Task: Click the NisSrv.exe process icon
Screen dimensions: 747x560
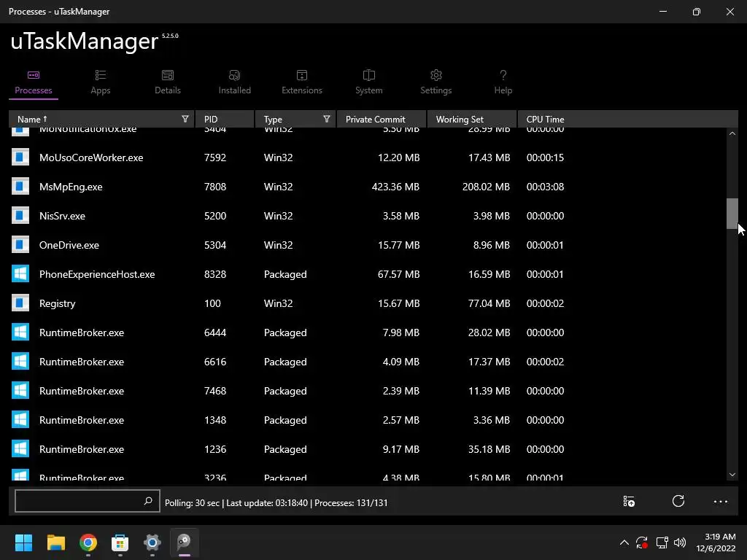Action: pyautogui.click(x=20, y=216)
